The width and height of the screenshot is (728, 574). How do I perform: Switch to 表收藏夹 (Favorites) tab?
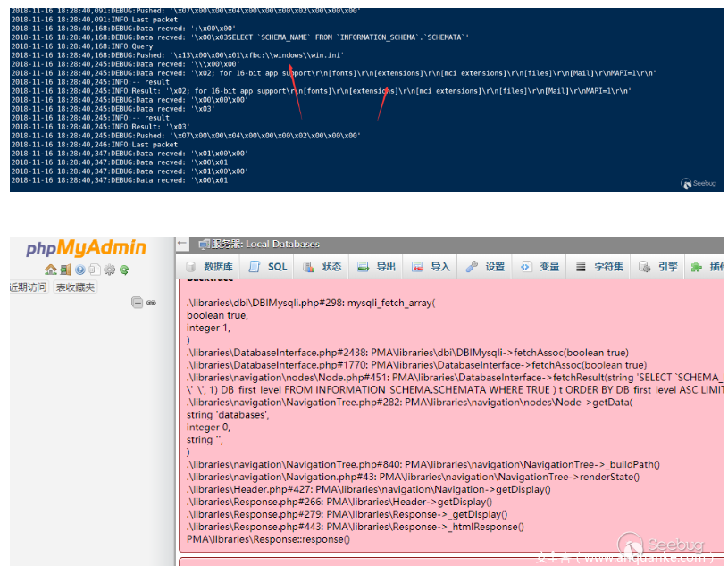tap(75, 287)
